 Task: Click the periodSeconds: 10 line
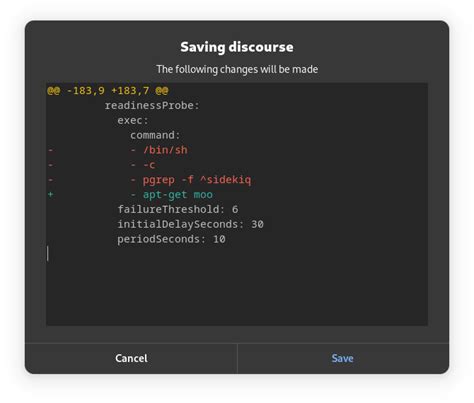point(171,239)
